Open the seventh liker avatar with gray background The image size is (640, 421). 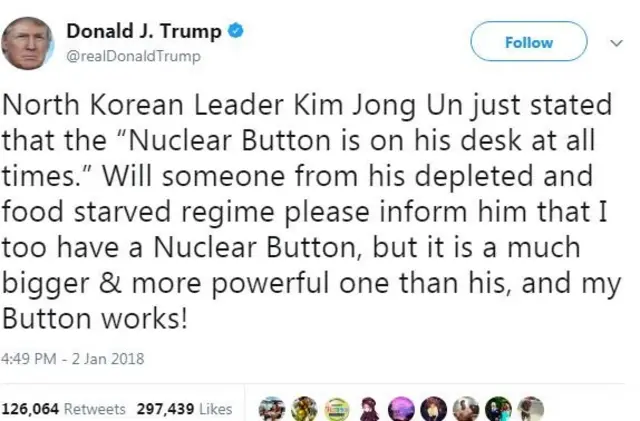(466, 409)
